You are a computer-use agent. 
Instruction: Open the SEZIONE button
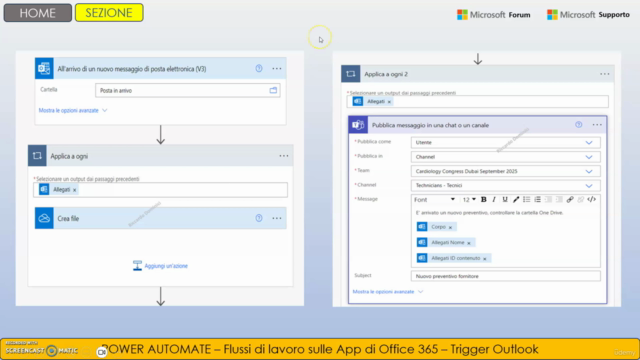[x=109, y=13]
